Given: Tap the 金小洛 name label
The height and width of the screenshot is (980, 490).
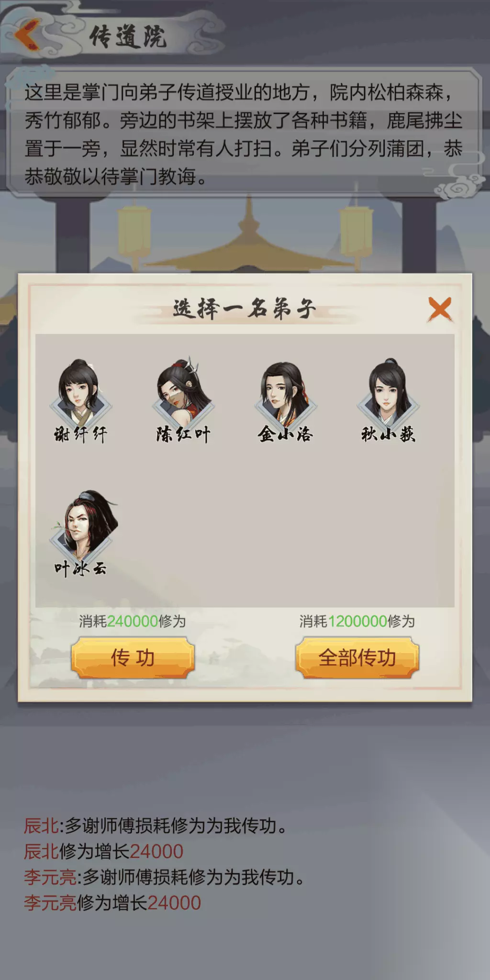Looking at the screenshot, I should pos(286,434).
